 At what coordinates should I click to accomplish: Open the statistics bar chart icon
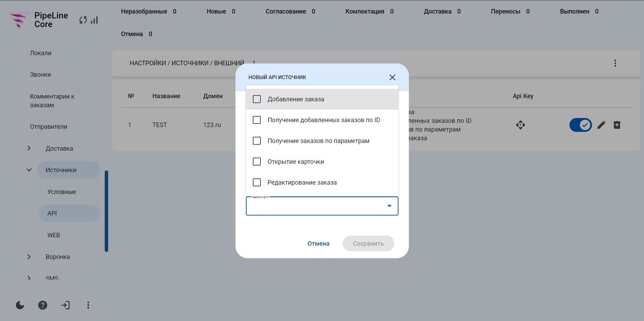click(94, 20)
